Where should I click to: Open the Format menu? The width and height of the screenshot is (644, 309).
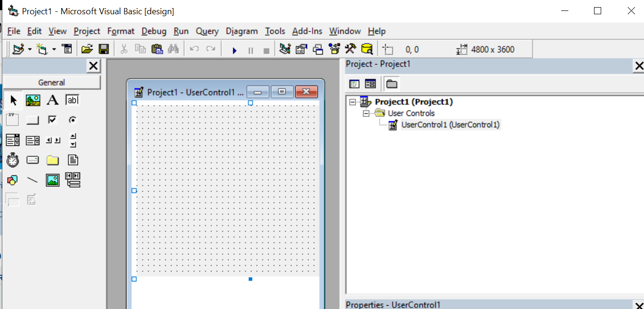pos(121,31)
